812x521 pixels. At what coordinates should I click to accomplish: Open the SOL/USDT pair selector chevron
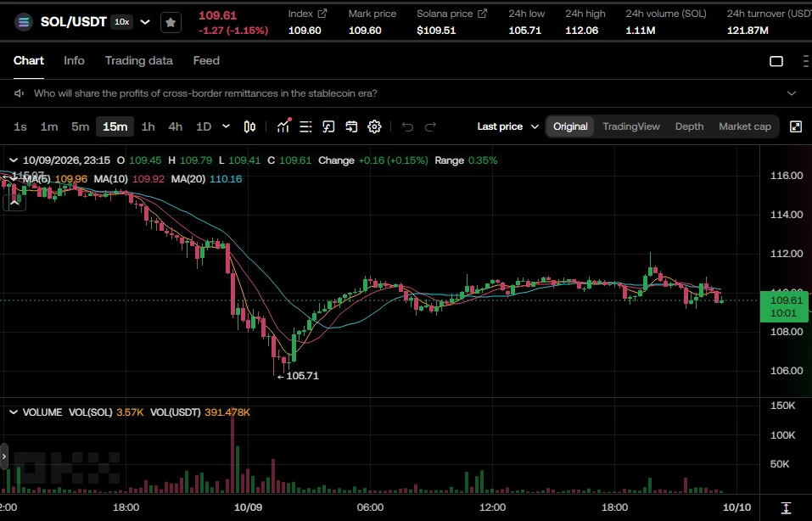[x=145, y=22]
